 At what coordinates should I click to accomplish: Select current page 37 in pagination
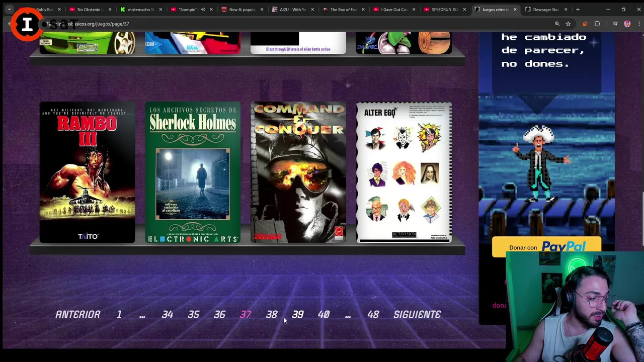coord(246,314)
